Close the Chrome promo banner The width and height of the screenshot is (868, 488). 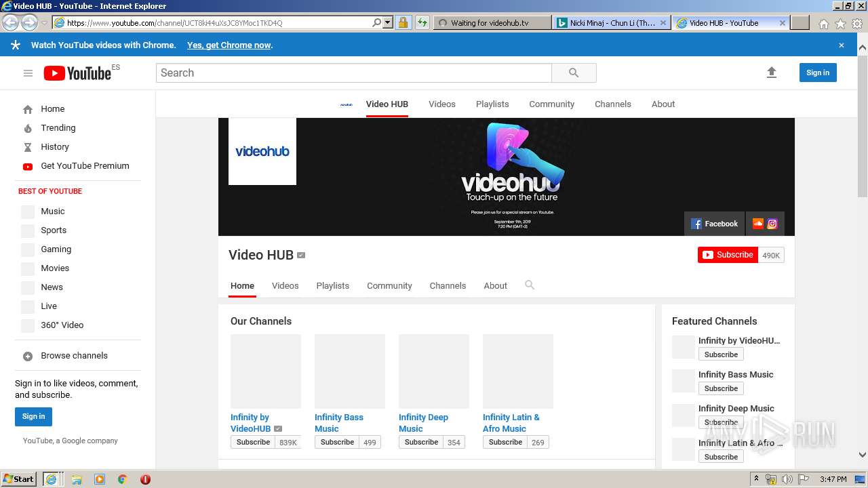point(842,45)
